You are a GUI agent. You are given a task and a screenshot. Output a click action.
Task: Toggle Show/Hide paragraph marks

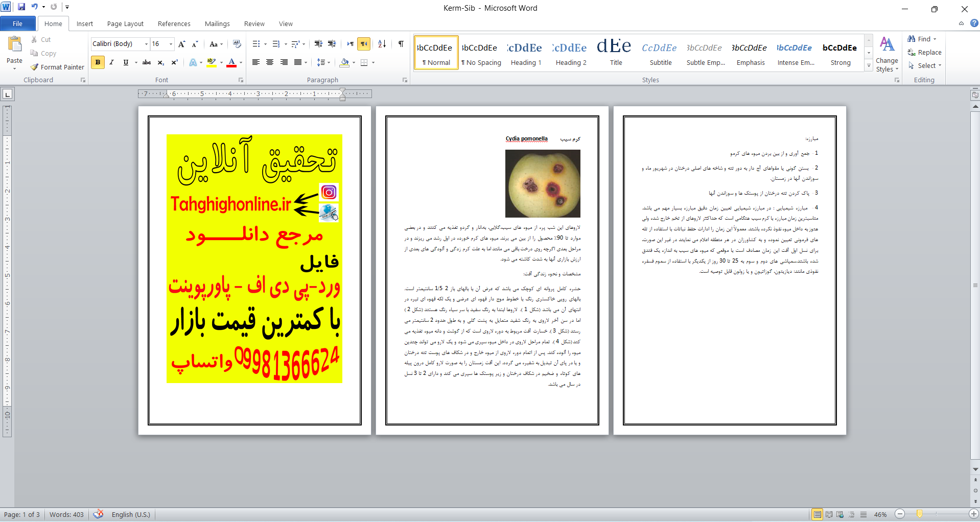[401, 44]
